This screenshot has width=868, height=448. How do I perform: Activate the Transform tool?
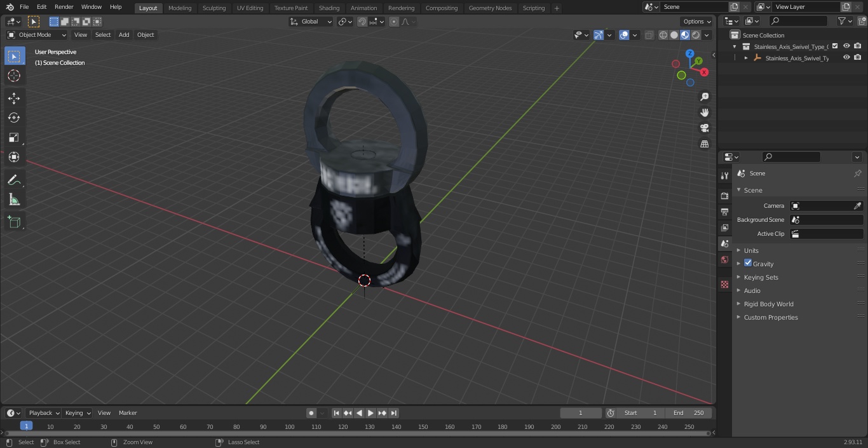coord(14,157)
